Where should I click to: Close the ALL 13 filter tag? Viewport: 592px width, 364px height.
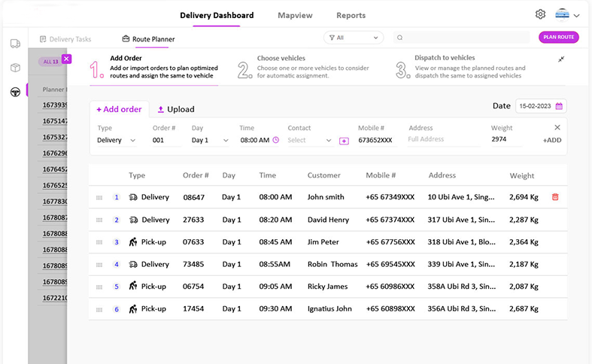pyautogui.click(x=66, y=59)
